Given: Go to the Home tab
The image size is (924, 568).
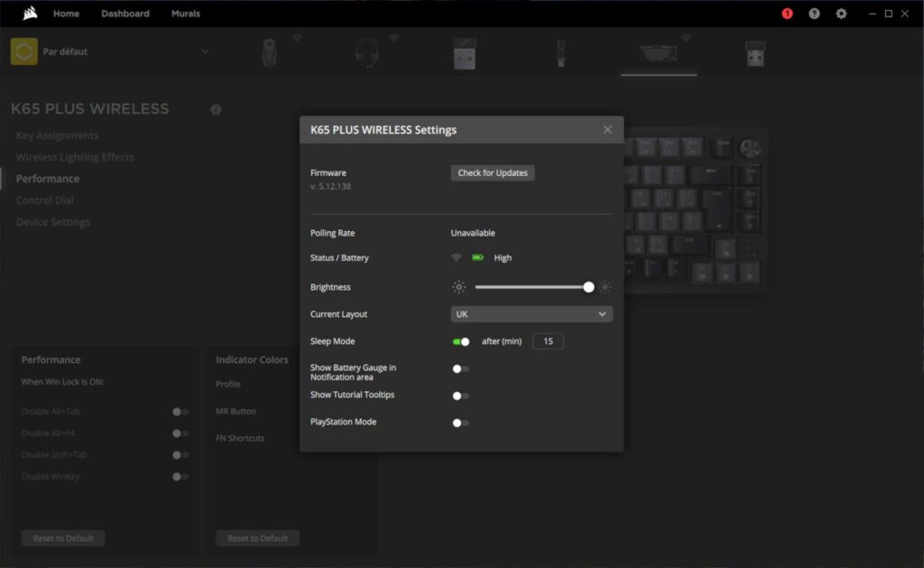Looking at the screenshot, I should (x=66, y=14).
